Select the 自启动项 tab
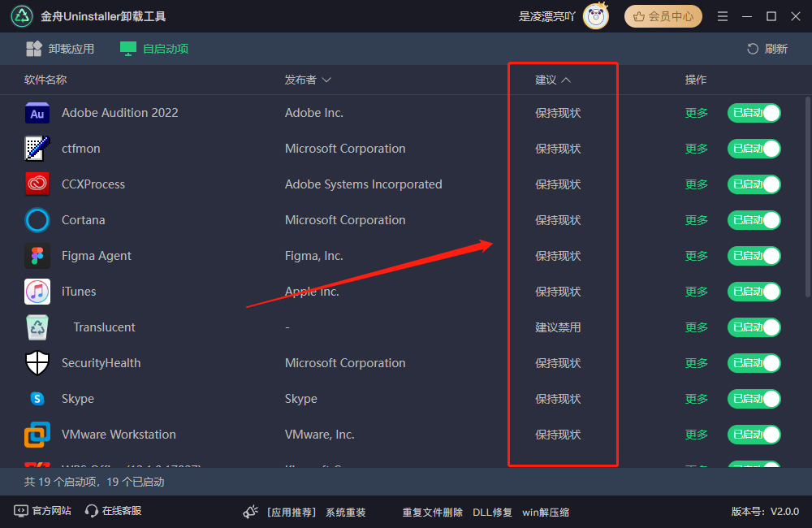812x528 pixels. 154,49
